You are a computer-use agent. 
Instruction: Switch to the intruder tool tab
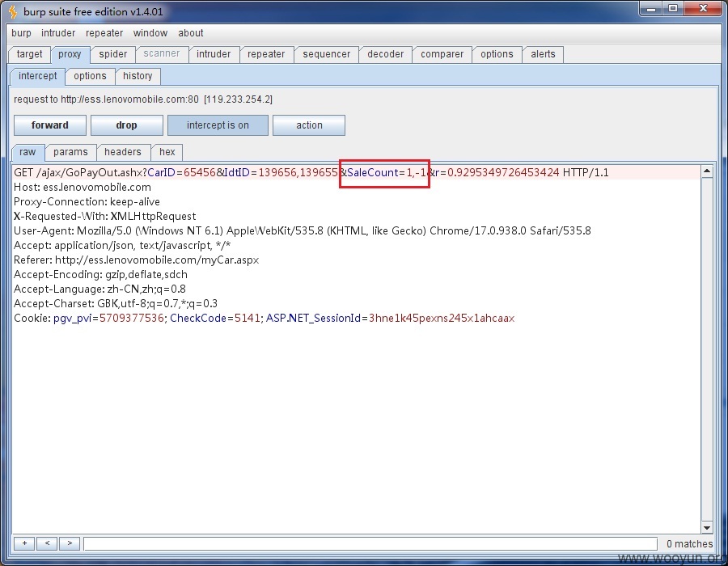click(x=214, y=54)
